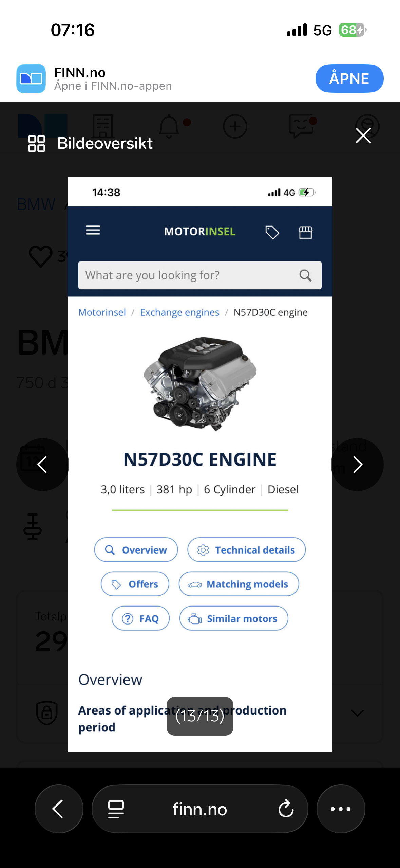Open Bildeoversikt grid view
Screen dimensions: 400x868
pyautogui.click(x=90, y=143)
